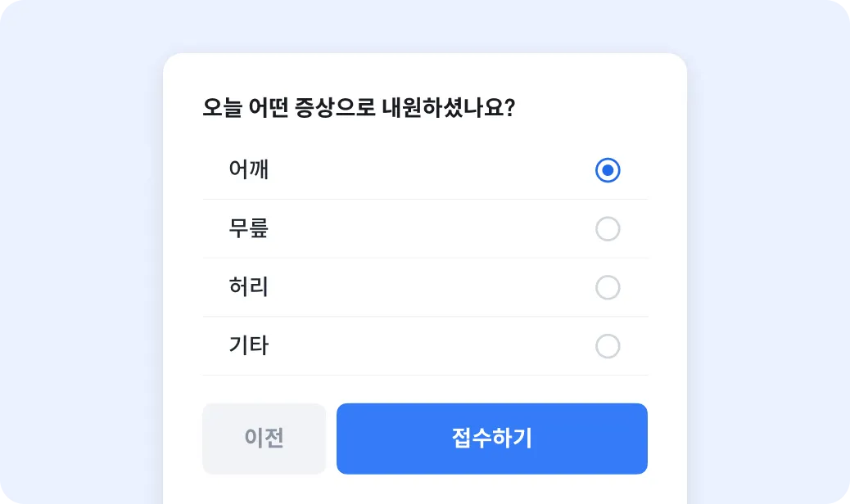Click the empty white area below 접수하기

point(491,490)
